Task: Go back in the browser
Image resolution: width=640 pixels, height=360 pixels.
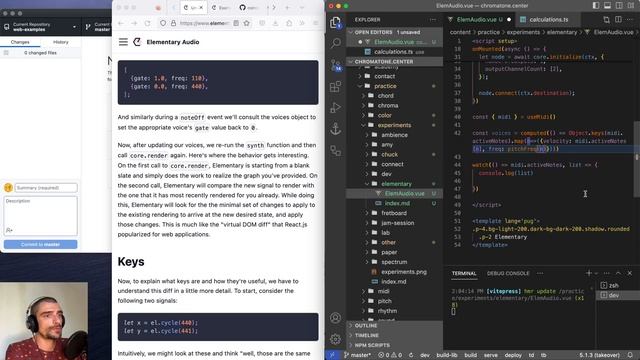Action: tap(121, 23)
